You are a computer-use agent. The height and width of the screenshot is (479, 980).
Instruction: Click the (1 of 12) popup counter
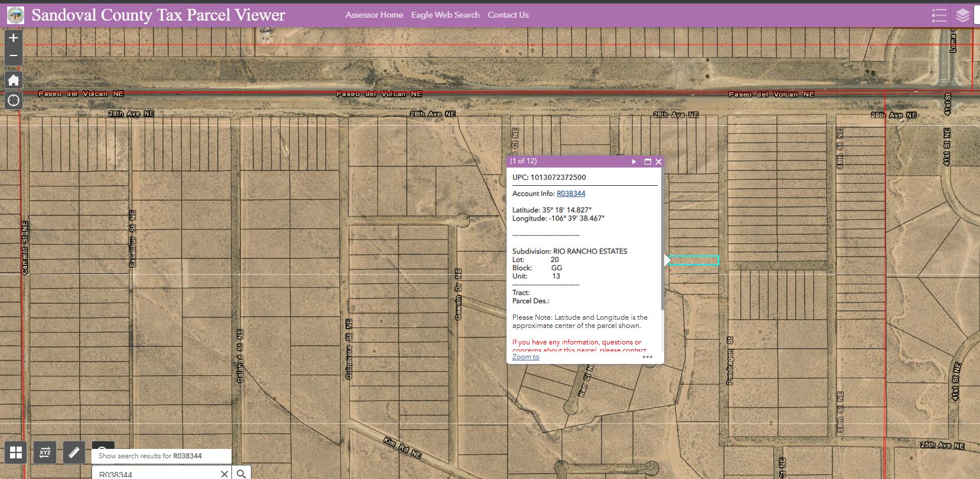pos(523,161)
